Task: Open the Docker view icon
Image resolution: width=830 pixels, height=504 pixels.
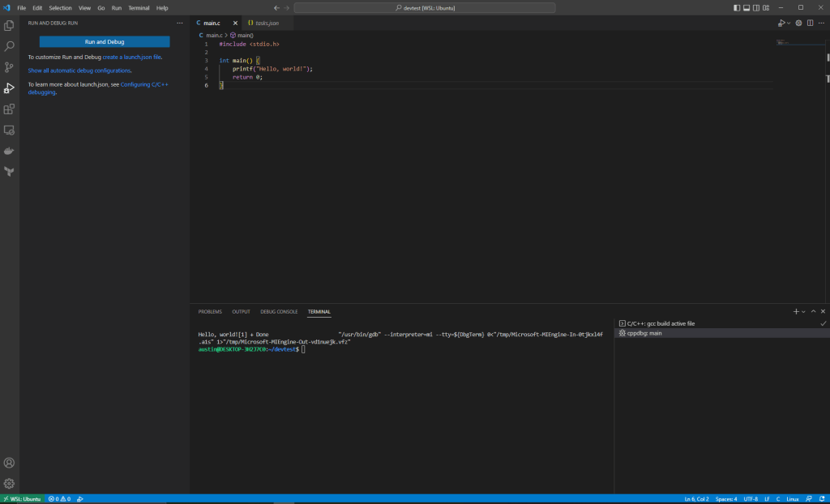Action: point(10,151)
